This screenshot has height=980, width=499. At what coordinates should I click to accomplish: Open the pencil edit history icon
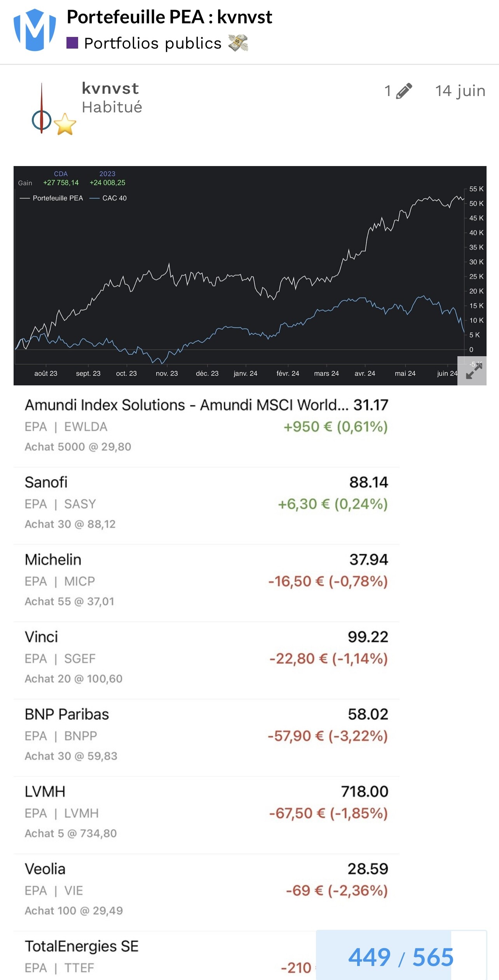[x=404, y=91]
